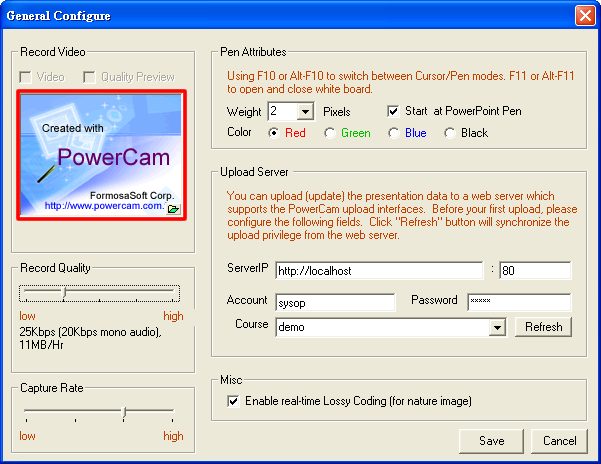
Task: Select Red pen color
Action: [x=274, y=133]
